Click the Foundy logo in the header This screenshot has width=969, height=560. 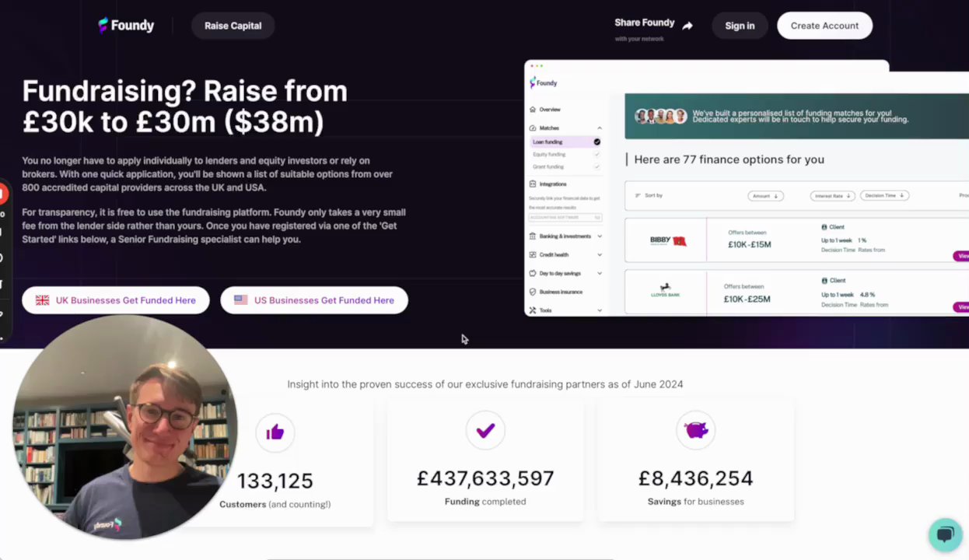[x=126, y=26]
